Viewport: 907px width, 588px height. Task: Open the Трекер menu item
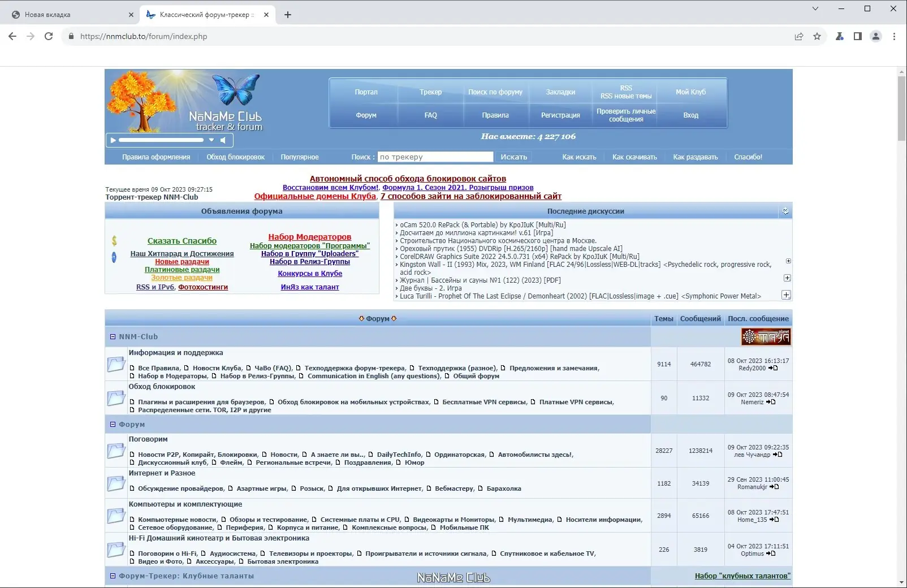[x=430, y=92]
